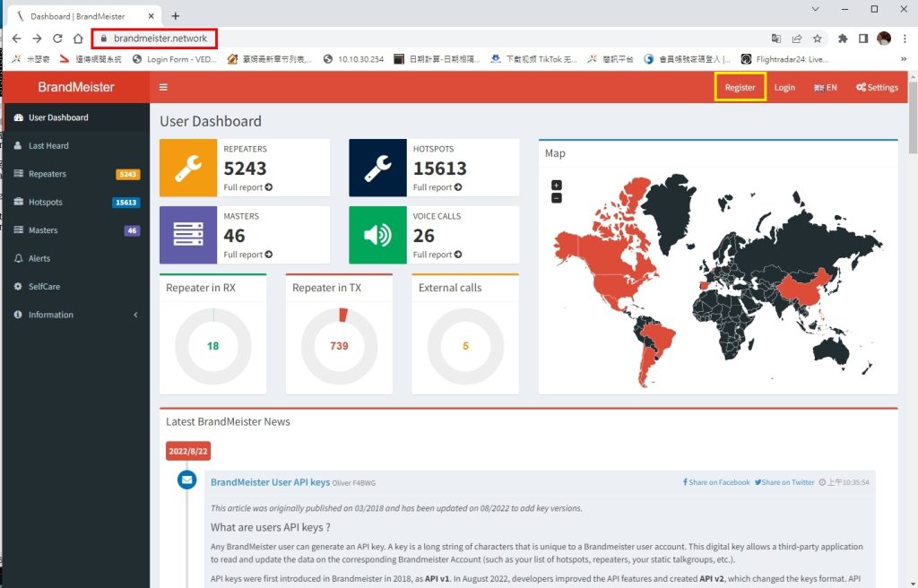Click the navy Hotspots wrench icon

pos(377,168)
